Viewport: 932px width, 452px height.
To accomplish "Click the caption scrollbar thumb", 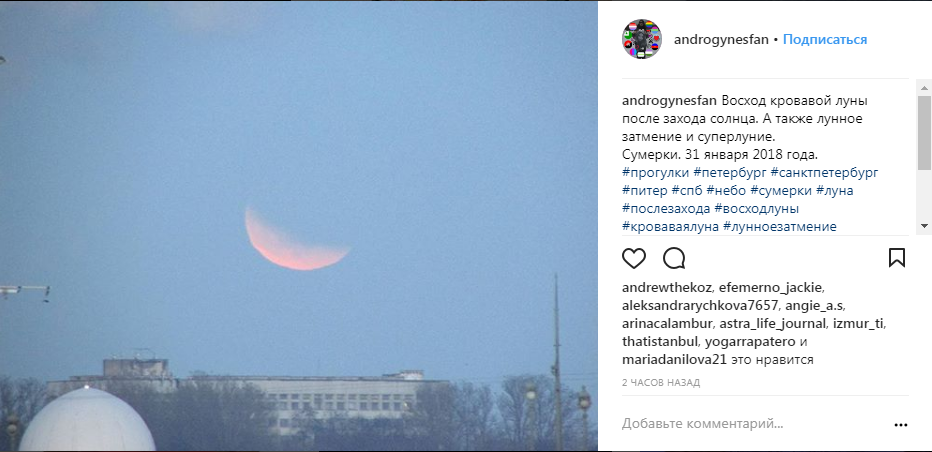I will 924,132.
